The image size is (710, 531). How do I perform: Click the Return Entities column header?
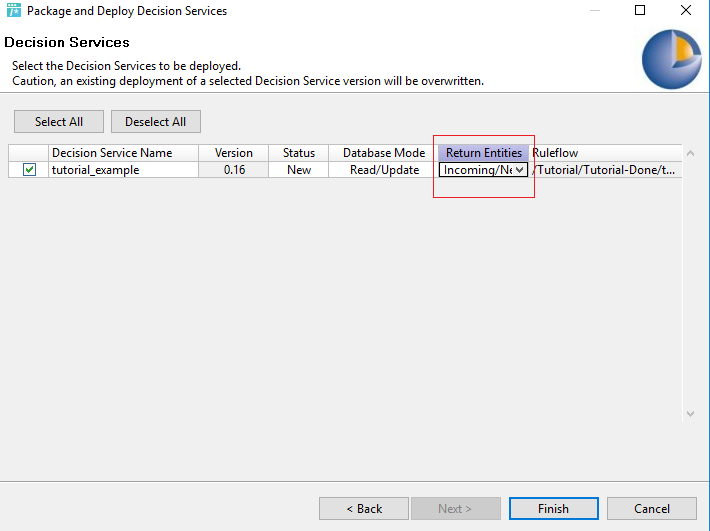(x=484, y=153)
